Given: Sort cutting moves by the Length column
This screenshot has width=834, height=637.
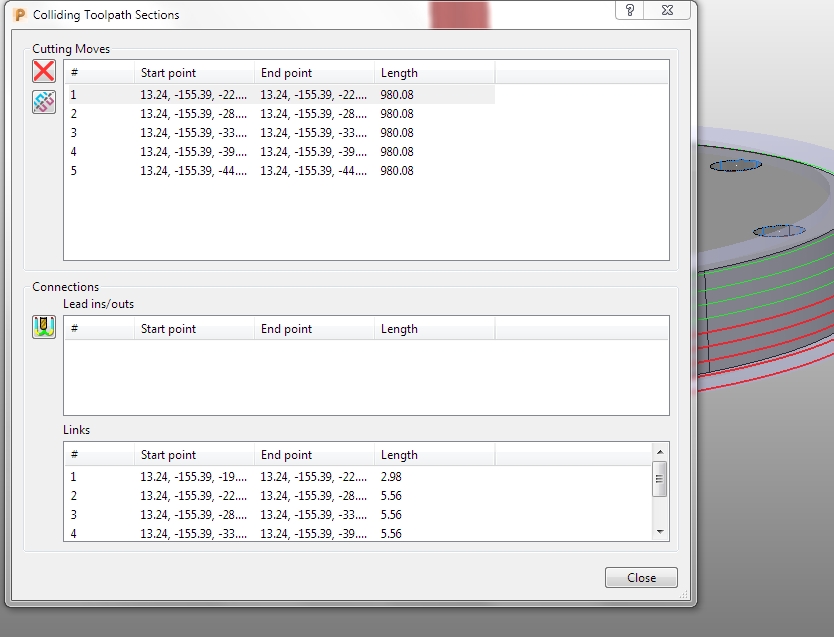Looking at the screenshot, I should (x=400, y=72).
